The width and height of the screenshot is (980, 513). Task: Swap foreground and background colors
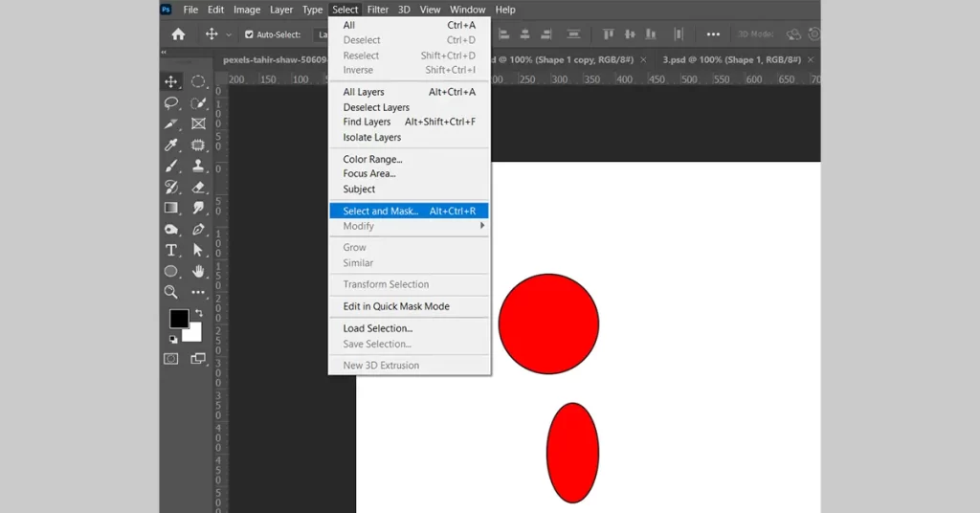[x=199, y=312]
